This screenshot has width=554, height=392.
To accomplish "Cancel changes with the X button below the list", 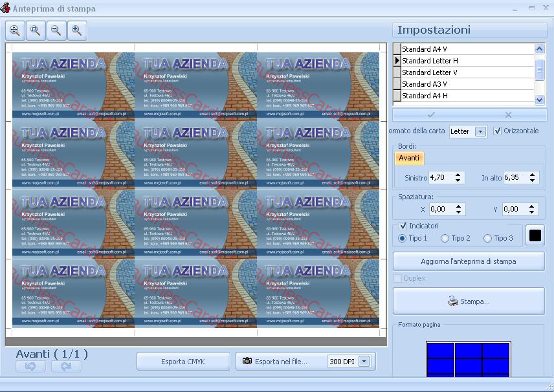I will coord(508,114).
